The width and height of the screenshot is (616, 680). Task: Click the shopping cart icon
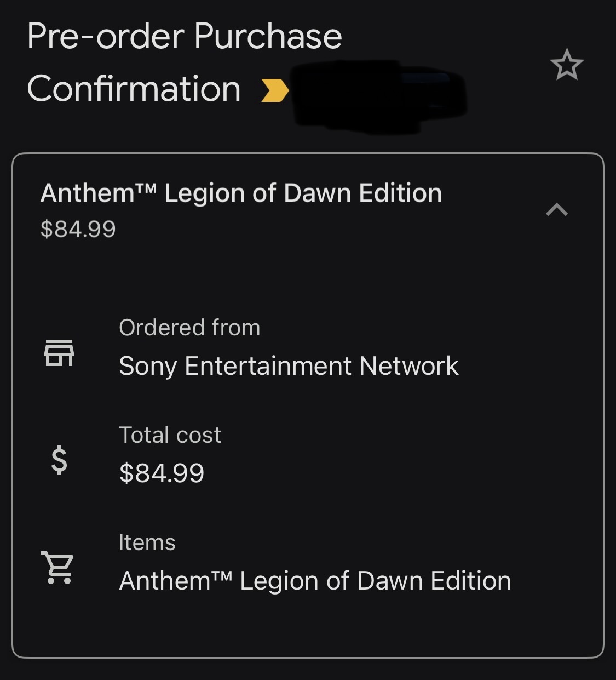58,567
